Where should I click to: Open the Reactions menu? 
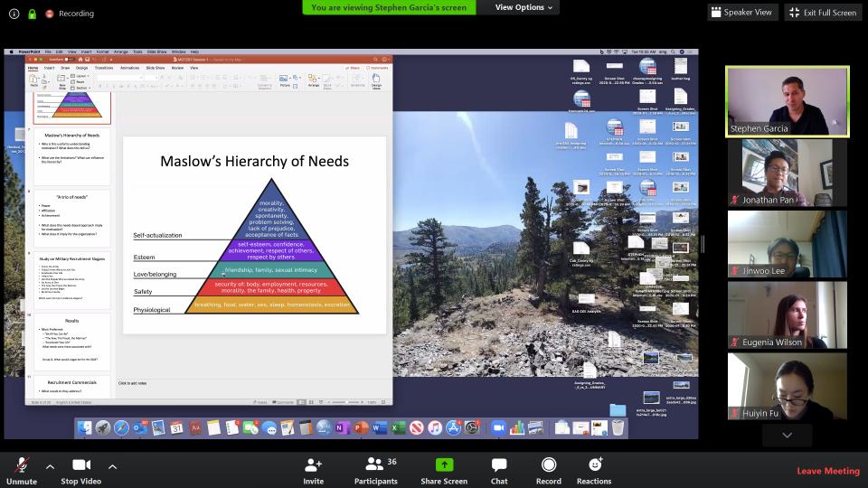click(594, 465)
